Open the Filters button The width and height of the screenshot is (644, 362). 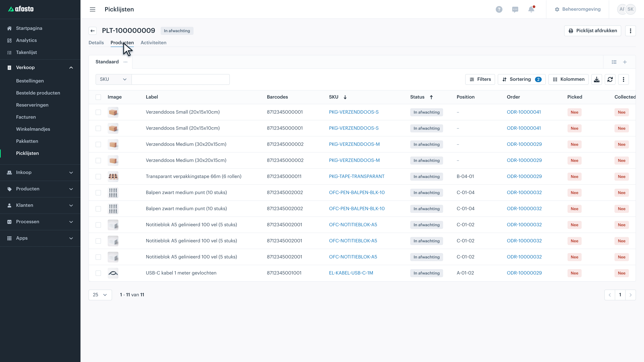480,79
